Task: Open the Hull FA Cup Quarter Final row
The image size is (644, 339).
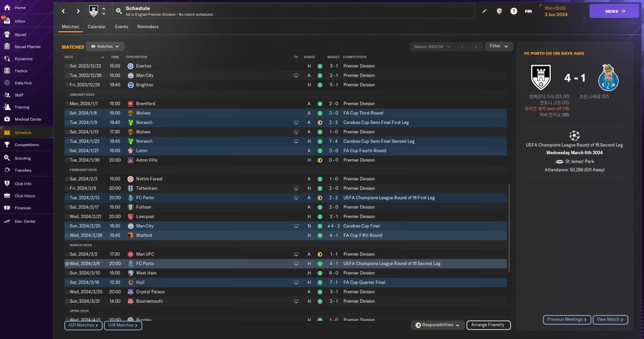Action: point(285,283)
